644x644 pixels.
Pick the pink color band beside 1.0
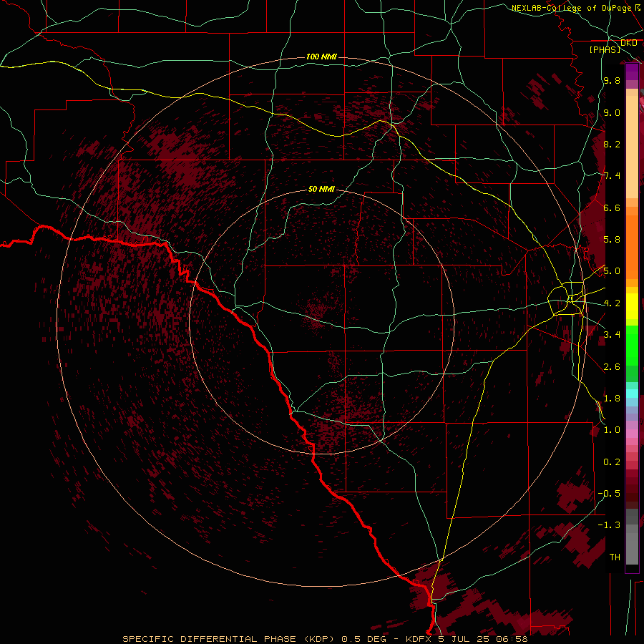632,434
